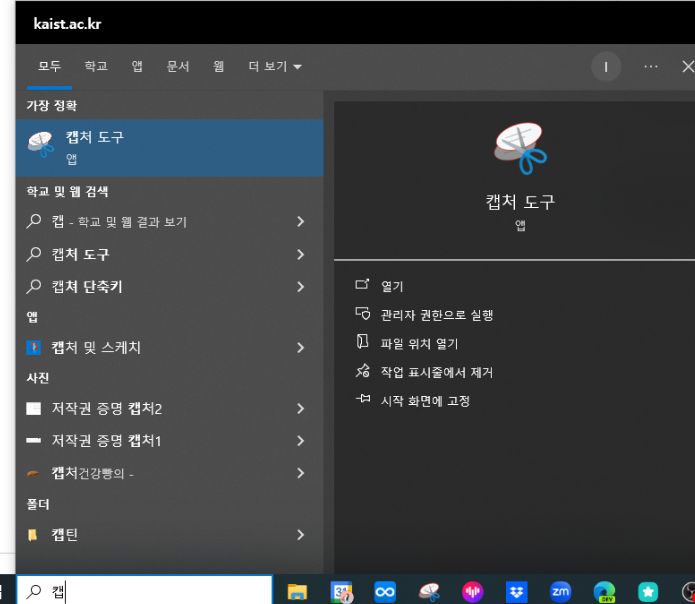Open Dropbox from the taskbar
The height and width of the screenshot is (604, 695).
click(x=516, y=592)
